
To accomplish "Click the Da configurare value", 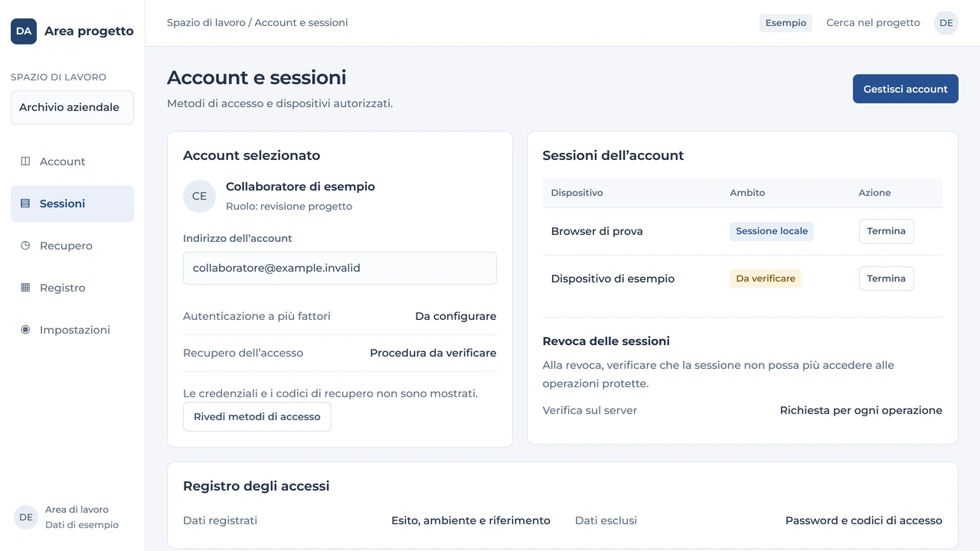I will [456, 316].
